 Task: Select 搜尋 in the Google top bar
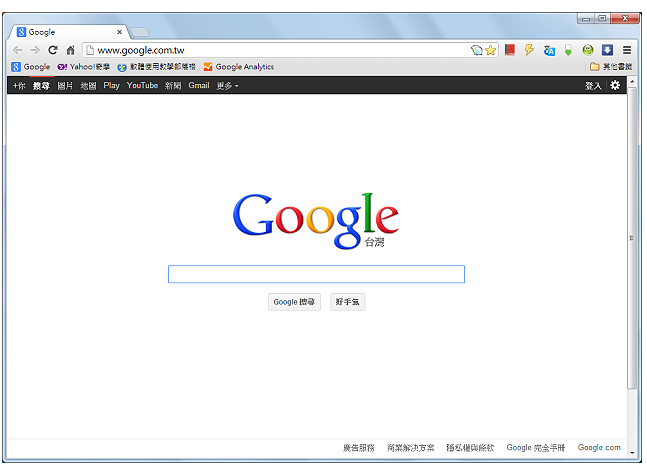point(41,86)
